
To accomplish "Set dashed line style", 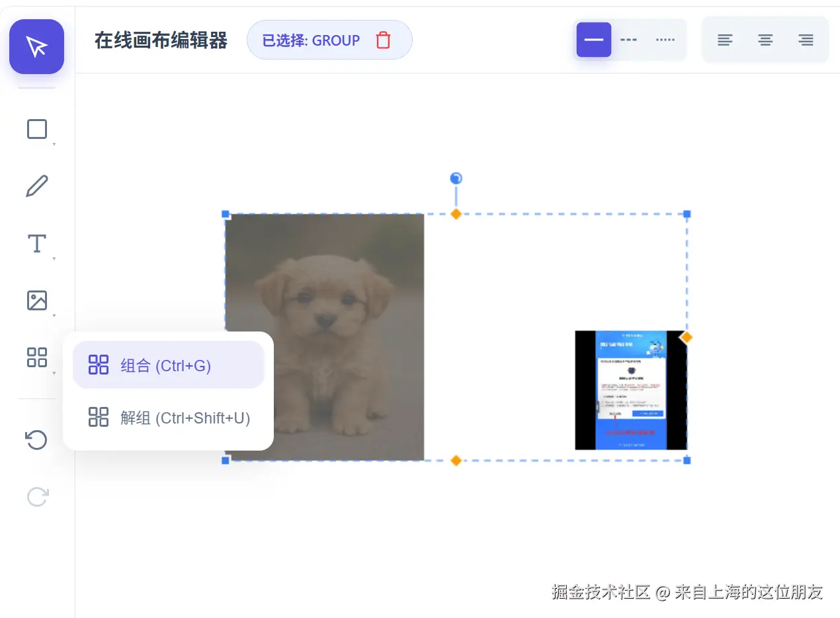I will tap(629, 40).
